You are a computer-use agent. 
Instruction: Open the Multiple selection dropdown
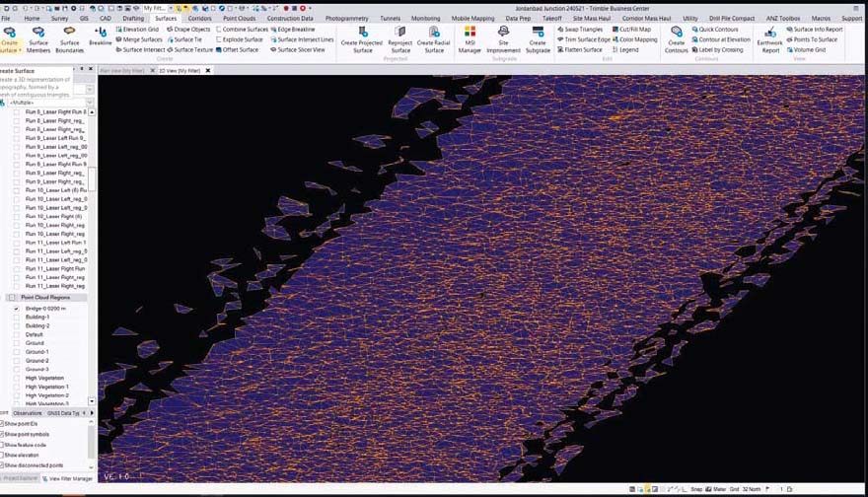[x=89, y=103]
